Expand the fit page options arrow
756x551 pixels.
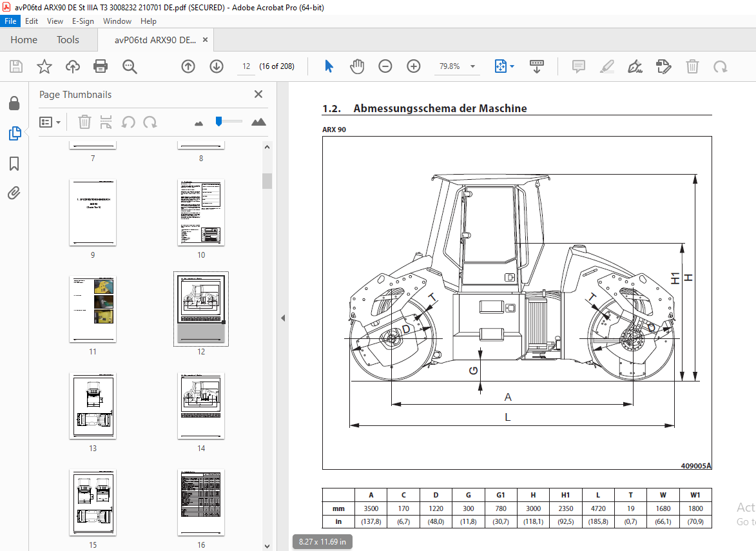coord(512,66)
